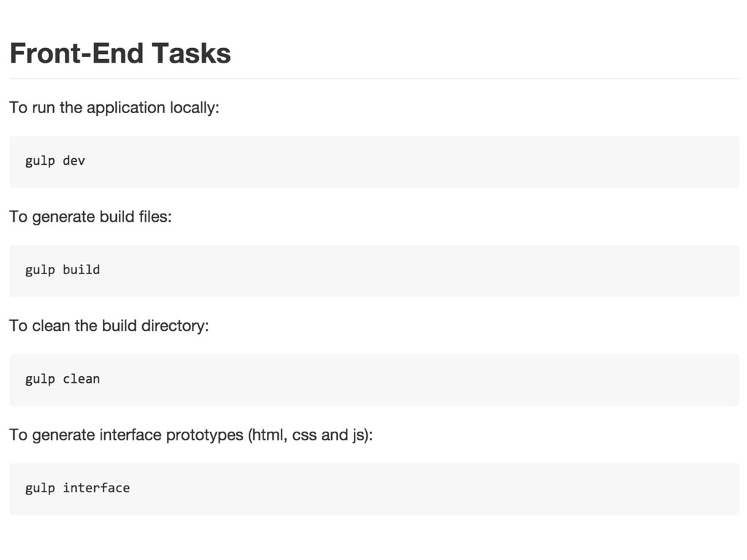Screen dimensions: 747x560
Task: Click the 'gulp dev' code block
Action: tap(374, 162)
